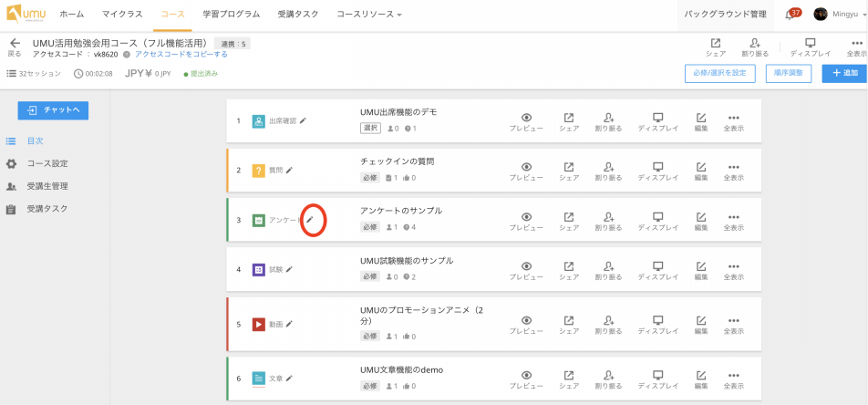Share the チェックインの質問 session
This screenshot has width=868, height=405.
569,171
